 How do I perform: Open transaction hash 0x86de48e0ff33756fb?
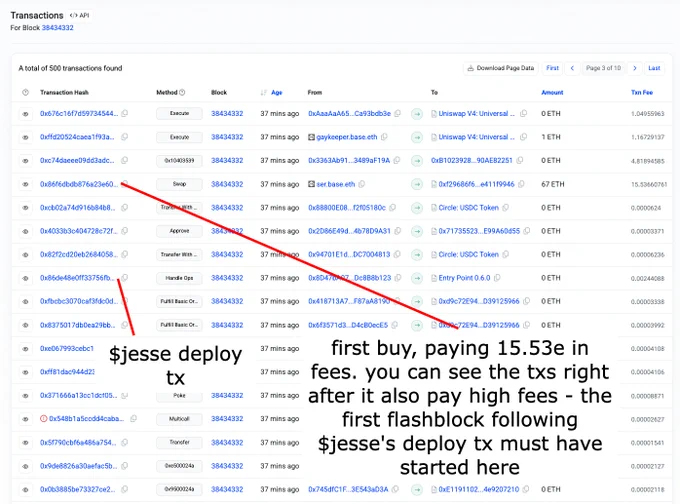[78, 278]
